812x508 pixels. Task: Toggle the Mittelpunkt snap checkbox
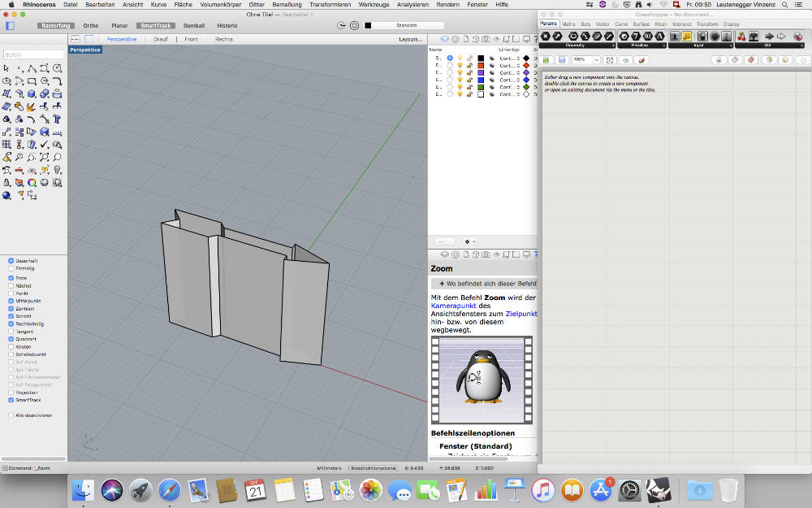coord(11,301)
